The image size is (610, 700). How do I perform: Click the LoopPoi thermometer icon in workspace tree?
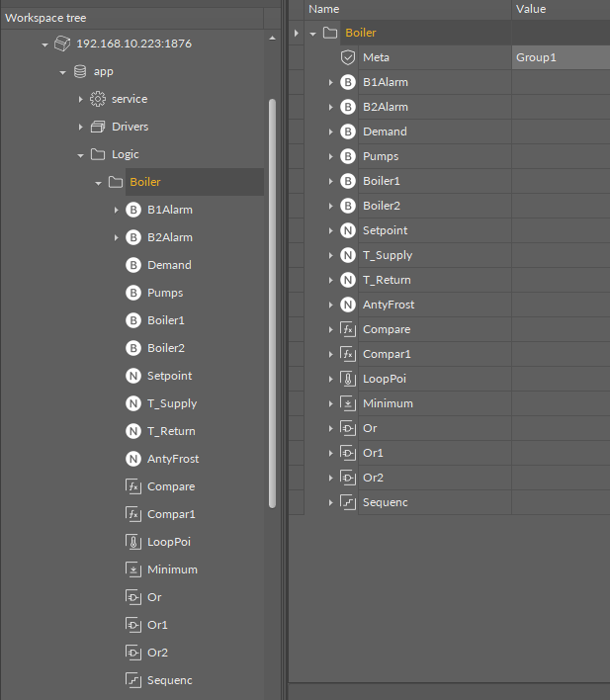pyautogui.click(x=133, y=542)
